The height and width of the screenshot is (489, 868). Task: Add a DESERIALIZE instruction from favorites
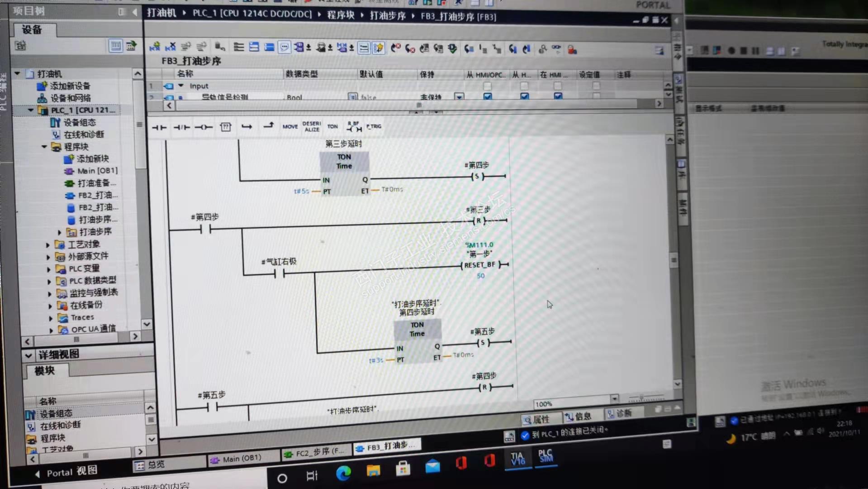pos(312,126)
